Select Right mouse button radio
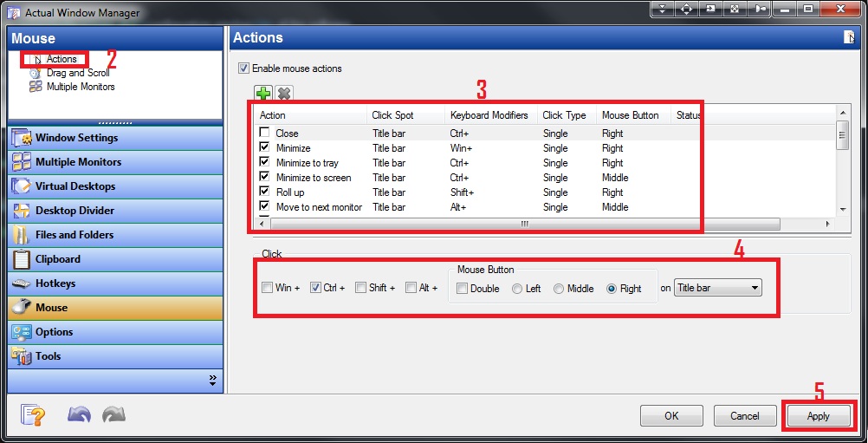The height and width of the screenshot is (443, 868). 612,289
